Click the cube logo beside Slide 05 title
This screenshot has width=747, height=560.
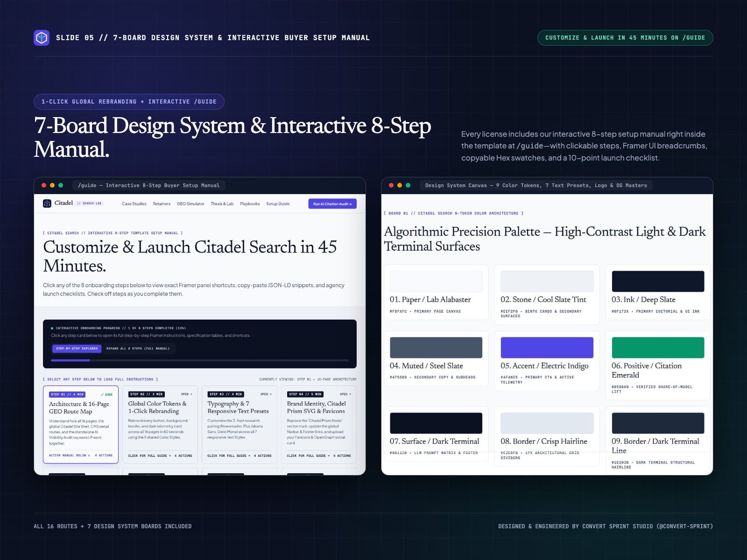pyautogui.click(x=42, y=38)
